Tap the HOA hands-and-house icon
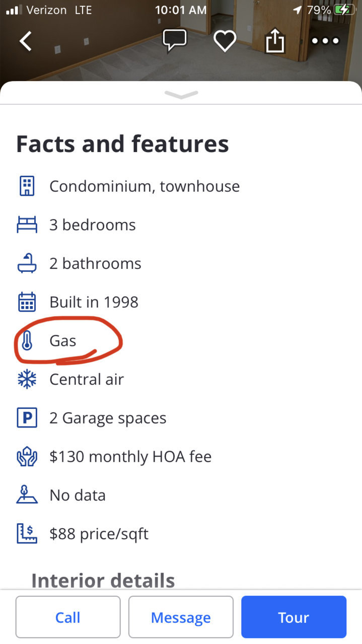Image resolution: width=362 pixels, height=644 pixels. click(x=27, y=457)
